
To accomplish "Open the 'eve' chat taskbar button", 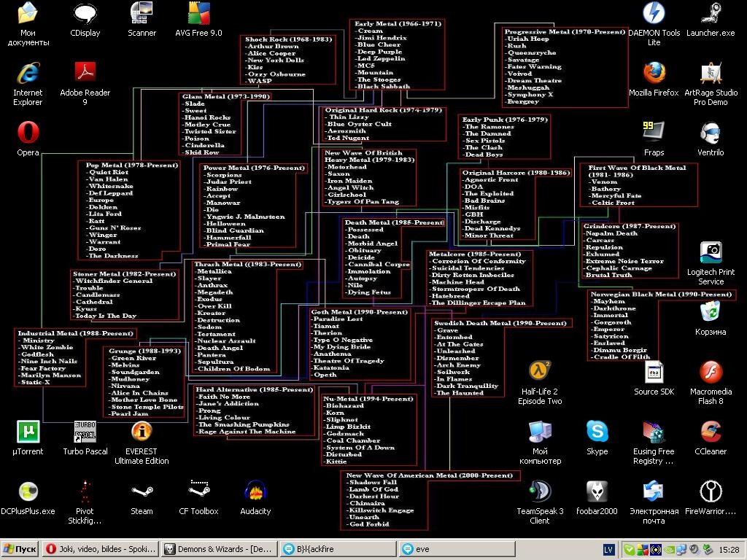I will [x=457, y=549].
